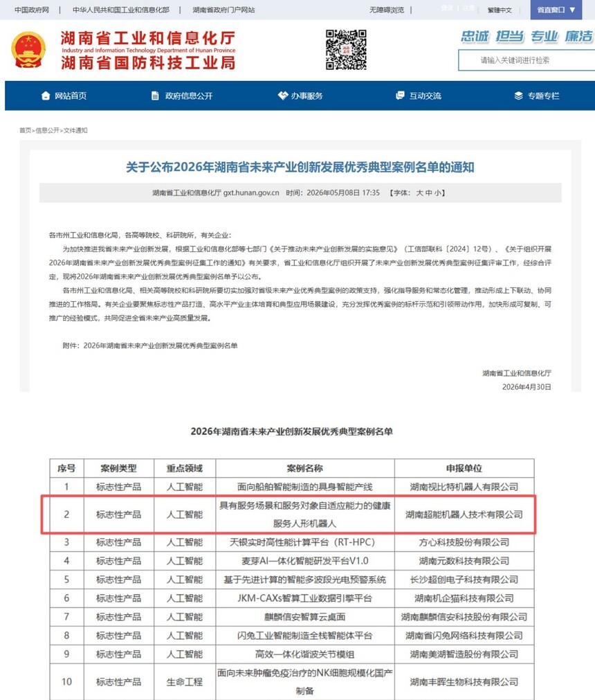Select cell 方心科技股份有限公司
The width and height of the screenshot is (595, 700).
tap(464, 542)
